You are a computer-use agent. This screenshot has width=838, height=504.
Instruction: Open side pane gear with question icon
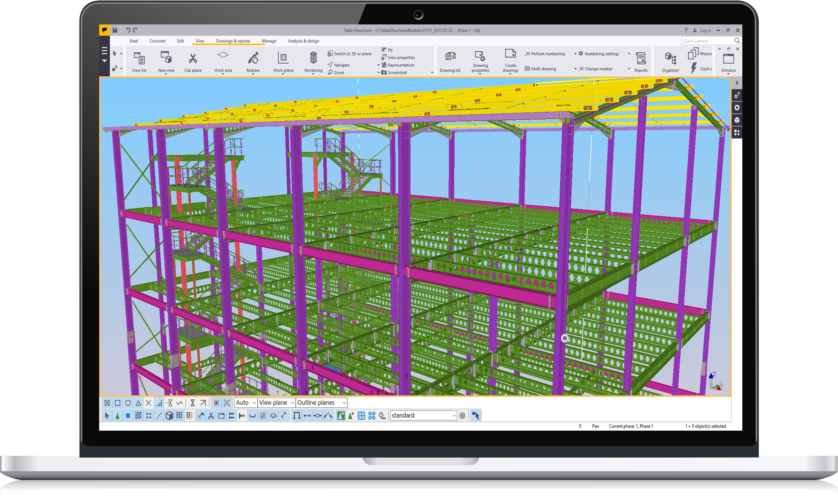(737, 95)
